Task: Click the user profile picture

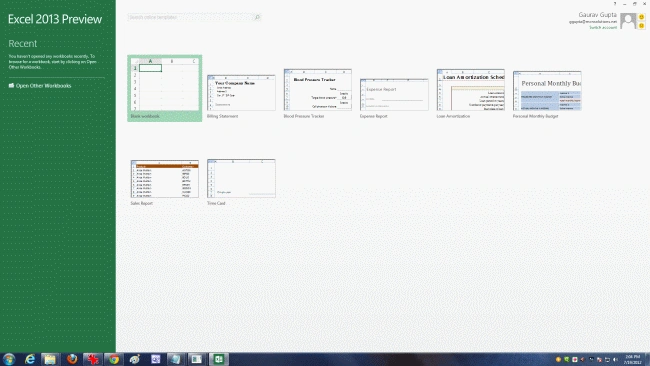Action: click(x=628, y=21)
